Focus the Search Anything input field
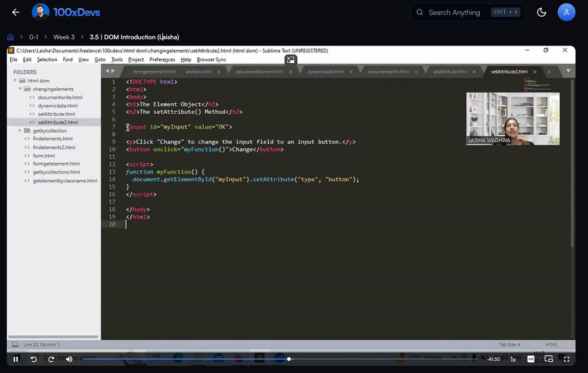 point(456,12)
